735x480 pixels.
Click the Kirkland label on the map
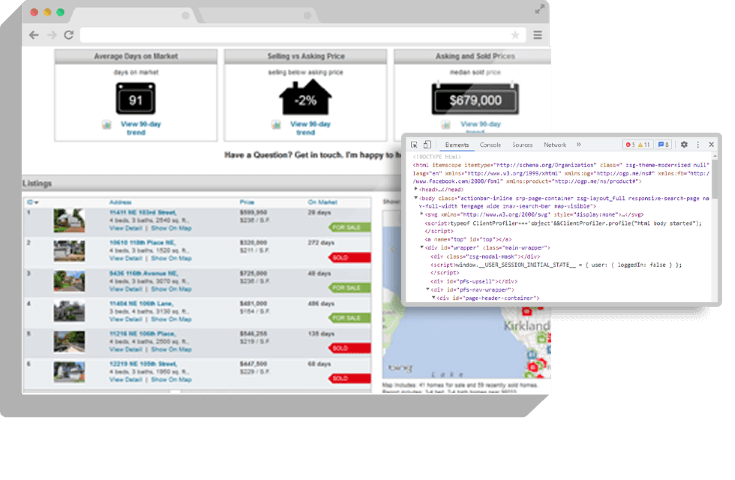point(526,326)
